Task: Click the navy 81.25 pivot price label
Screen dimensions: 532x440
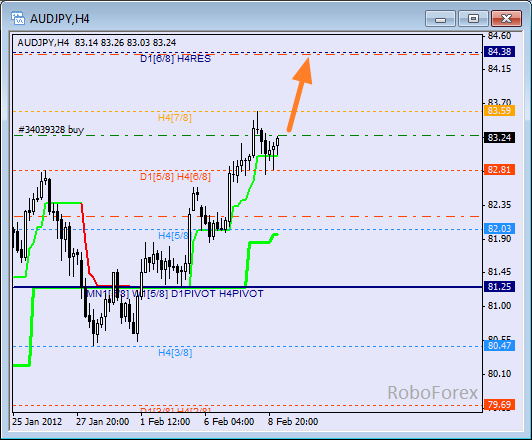Action: click(499, 287)
